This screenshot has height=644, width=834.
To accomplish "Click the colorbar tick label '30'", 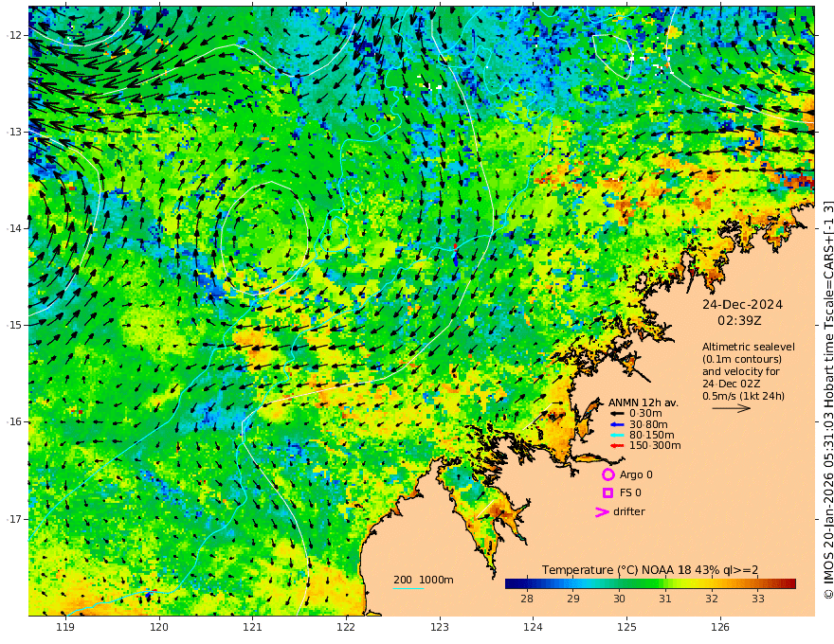I will point(619,599).
